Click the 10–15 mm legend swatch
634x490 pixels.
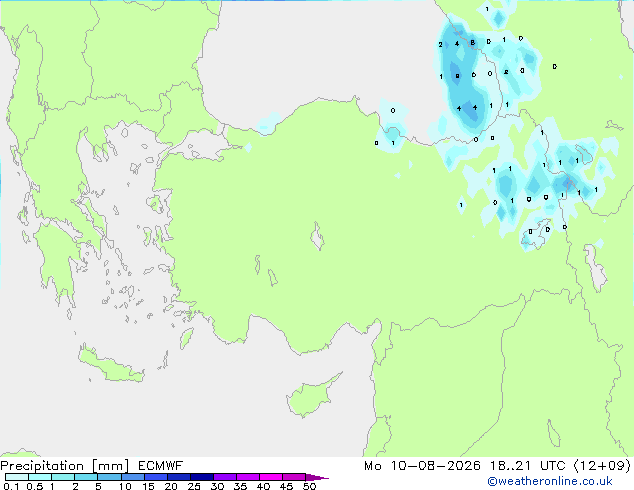[x=132, y=477]
